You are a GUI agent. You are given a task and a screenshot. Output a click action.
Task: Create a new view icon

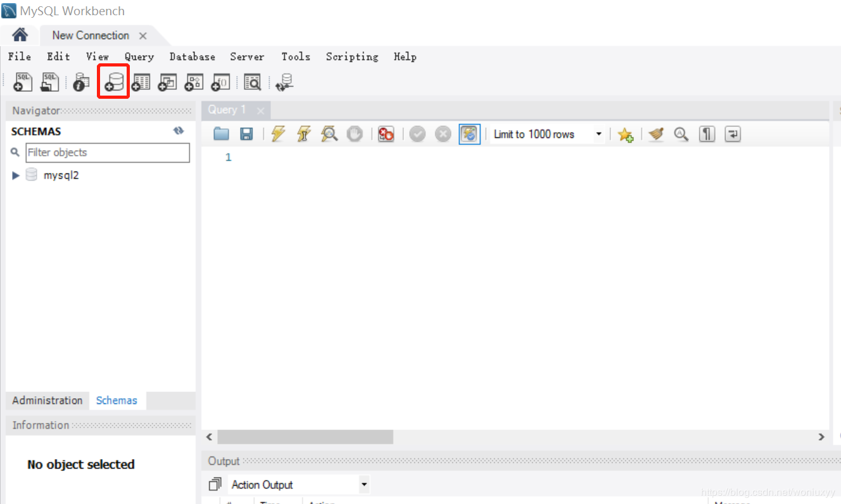point(167,82)
